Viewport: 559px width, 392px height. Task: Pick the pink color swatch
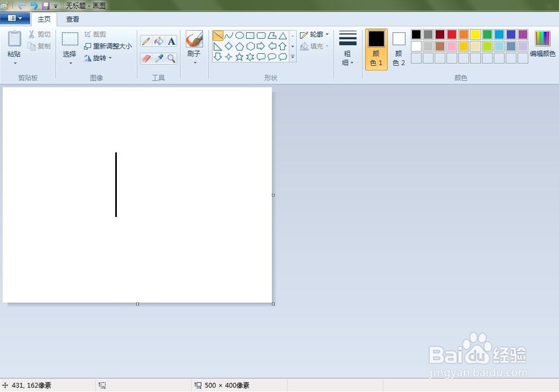click(452, 46)
